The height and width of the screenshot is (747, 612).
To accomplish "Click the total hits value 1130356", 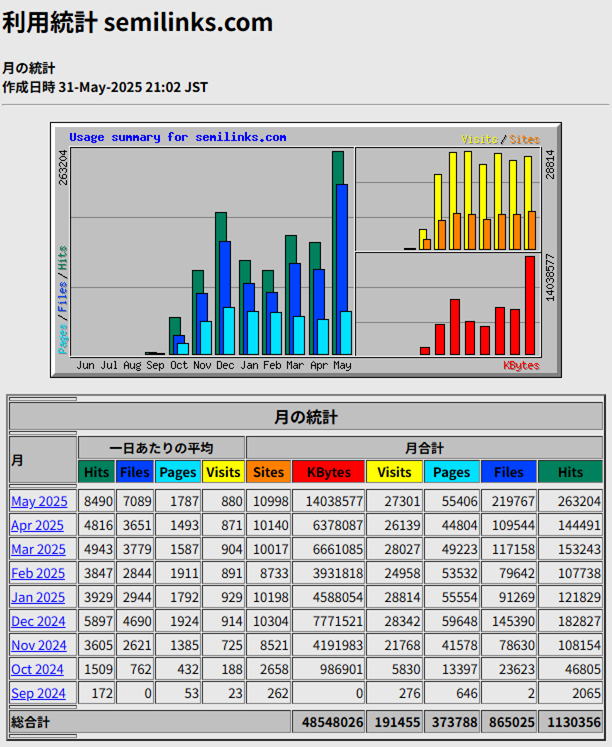I will click(570, 721).
